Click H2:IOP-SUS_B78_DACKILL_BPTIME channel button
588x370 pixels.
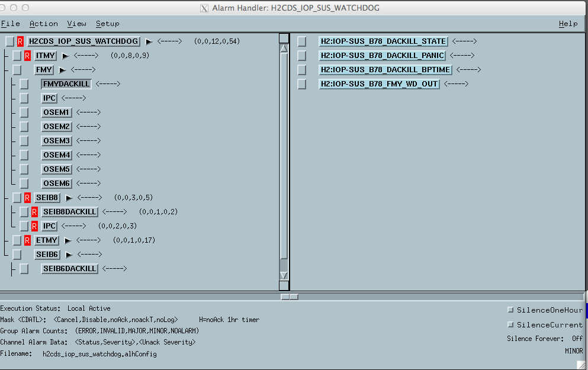coord(385,70)
